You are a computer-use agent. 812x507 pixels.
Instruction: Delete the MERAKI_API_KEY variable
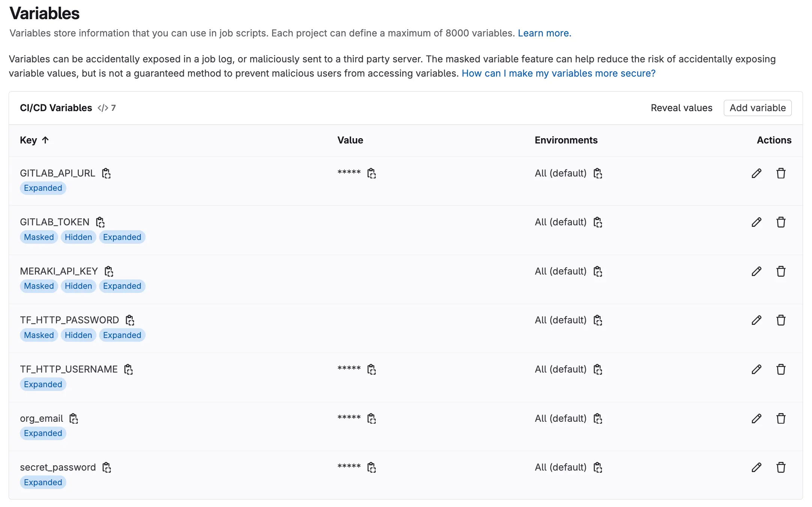pos(781,272)
